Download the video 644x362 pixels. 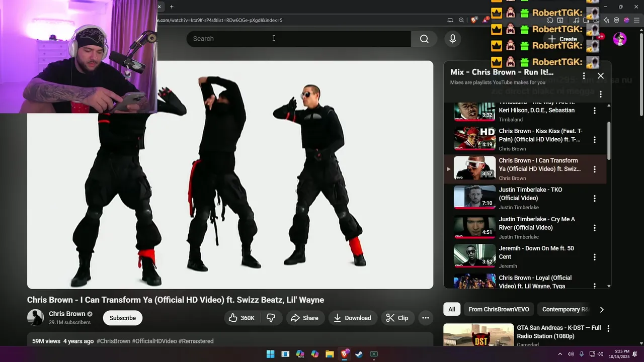pyautogui.click(x=353, y=318)
